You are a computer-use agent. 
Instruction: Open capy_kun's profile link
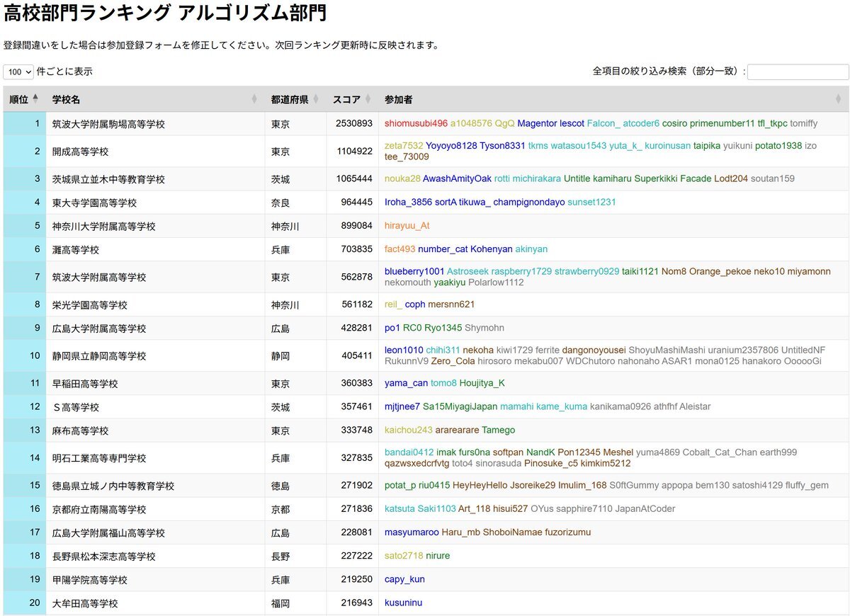pos(404,578)
